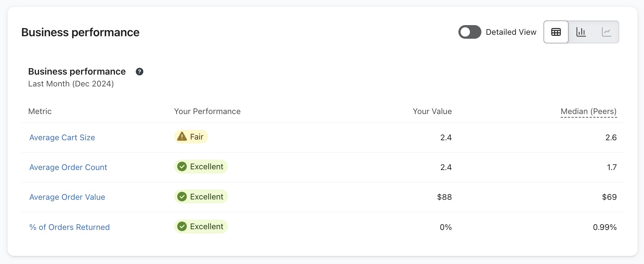Open Average Order Count metric link

click(68, 167)
